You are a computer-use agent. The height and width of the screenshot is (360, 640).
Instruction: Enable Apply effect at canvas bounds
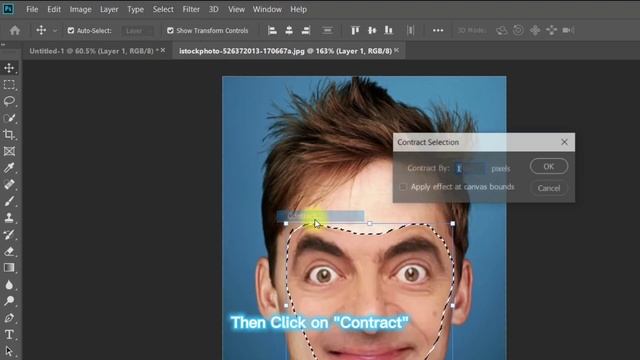point(403,187)
